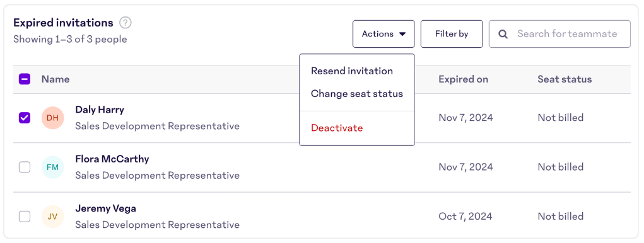
Task: Click the FM avatar for Flora McCarthy
Action: [x=52, y=167]
